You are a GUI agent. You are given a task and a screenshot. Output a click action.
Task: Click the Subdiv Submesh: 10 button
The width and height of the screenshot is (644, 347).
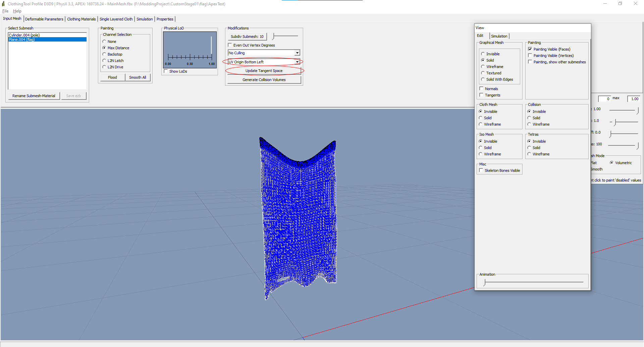[247, 37]
